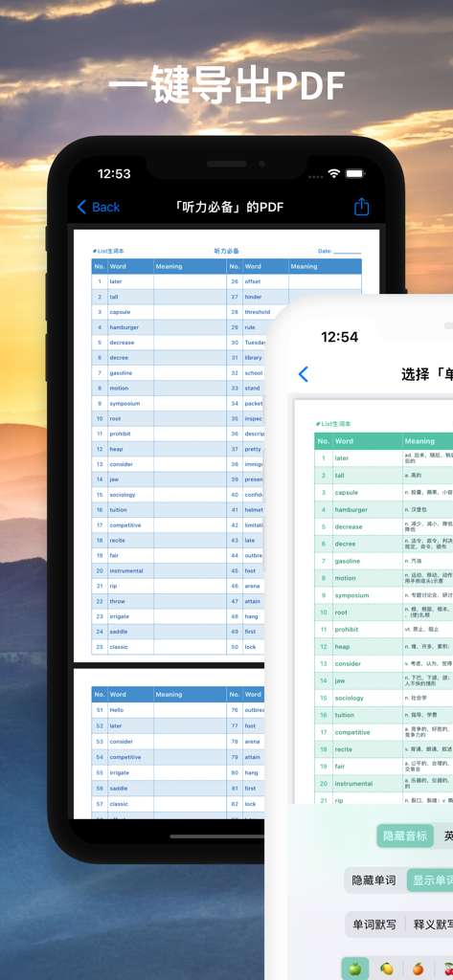
Task: Select the orange fruit color theme
Action: click(418, 969)
